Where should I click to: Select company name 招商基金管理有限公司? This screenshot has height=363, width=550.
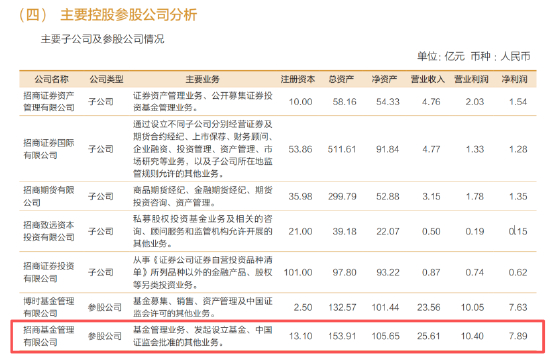click(49, 336)
